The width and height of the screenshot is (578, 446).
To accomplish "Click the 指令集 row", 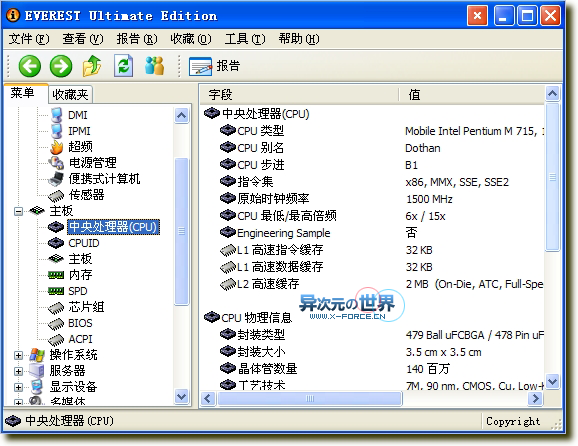I will pyautogui.click(x=372, y=182).
